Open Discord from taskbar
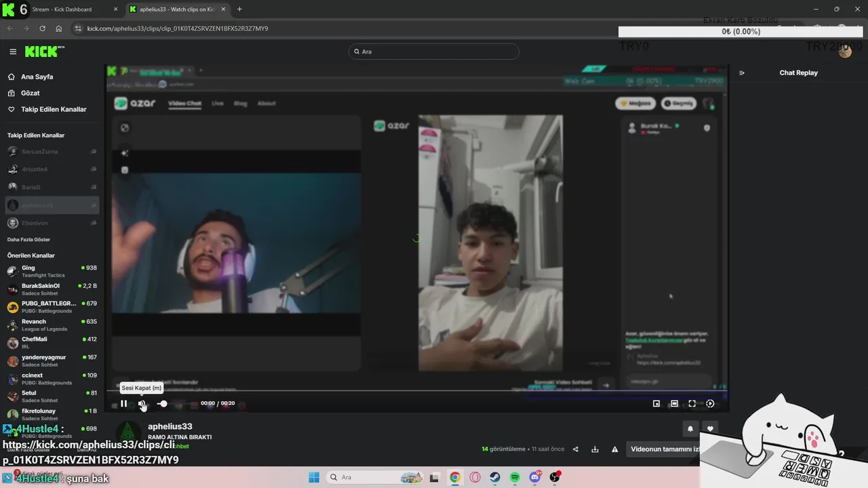Viewport: 868px width, 488px height. (x=535, y=477)
